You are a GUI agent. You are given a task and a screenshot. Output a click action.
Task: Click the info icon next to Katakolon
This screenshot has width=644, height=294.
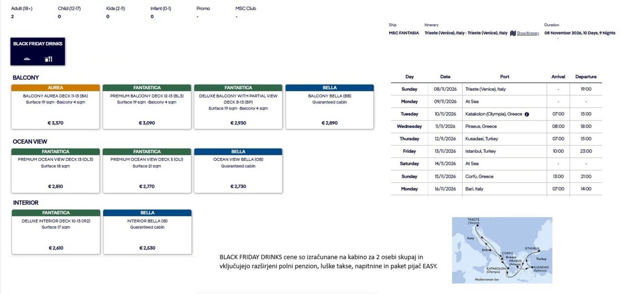click(x=527, y=114)
